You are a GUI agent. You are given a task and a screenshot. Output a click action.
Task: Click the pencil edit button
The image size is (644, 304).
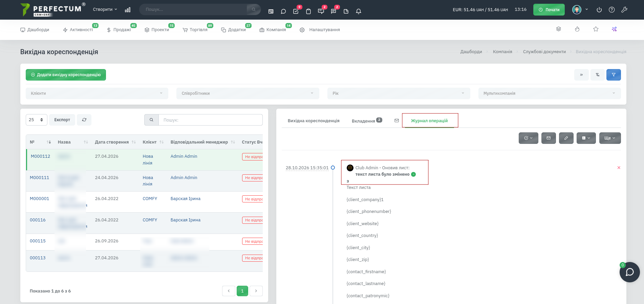click(x=566, y=138)
